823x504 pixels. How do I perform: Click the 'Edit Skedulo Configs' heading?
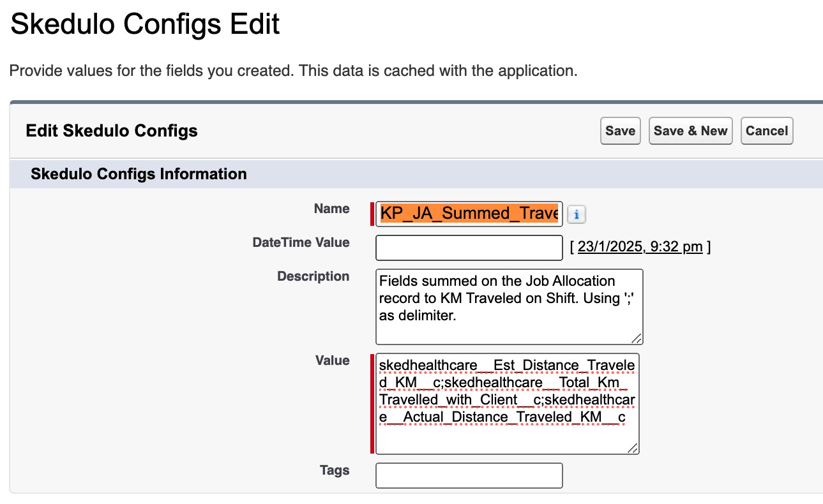click(112, 131)
